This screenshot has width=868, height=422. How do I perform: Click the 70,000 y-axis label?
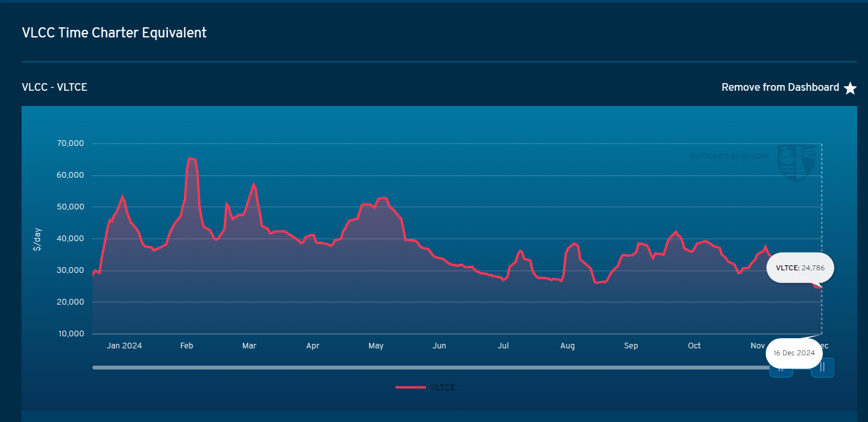[x=70, y=143]
